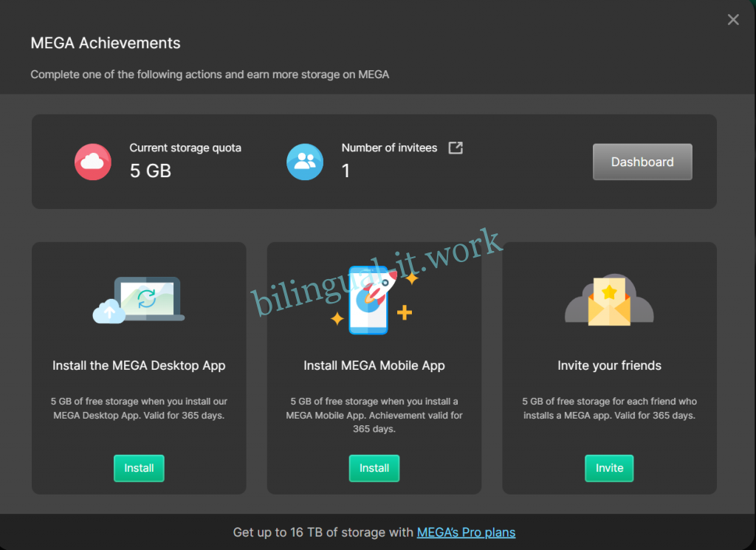
Task: Open the Dashboard
Action: coord(642,162)
